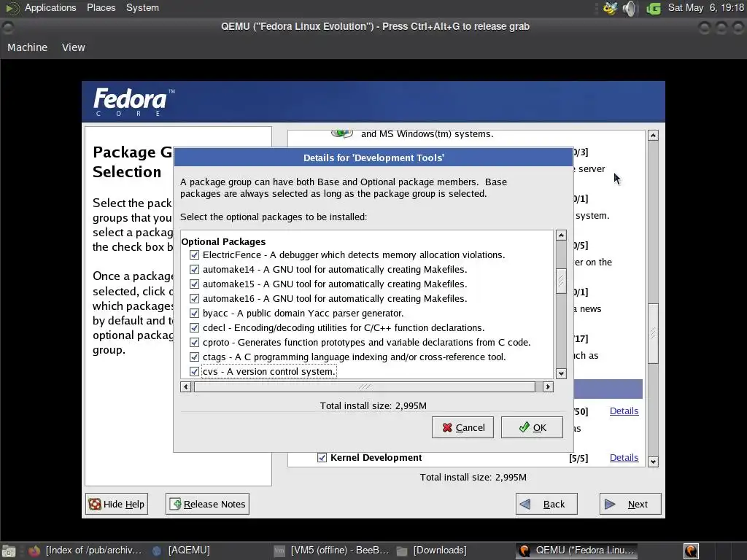Click the left arrow icon on Back
This screenshot has height=560, width=747.
click(x=525, y=504)
